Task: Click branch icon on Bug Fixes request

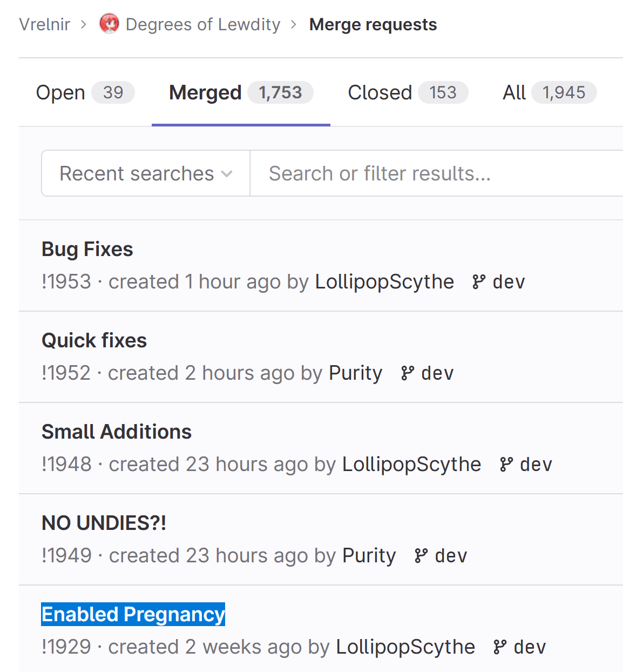Action: pyautogui.click(x=478, y=282)
